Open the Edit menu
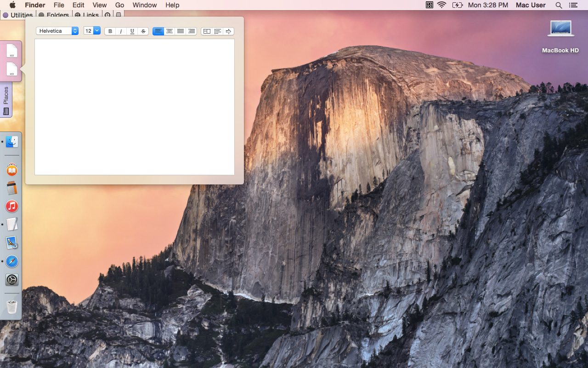Image resolution: width=588 pixels, height=368 pixels. coord(79,5)
